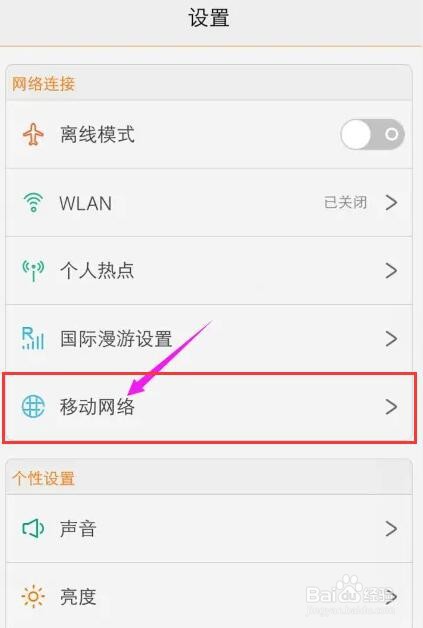Open 国际漫游设置 using the right chevron
423x628 pixels.
[391, 339]
